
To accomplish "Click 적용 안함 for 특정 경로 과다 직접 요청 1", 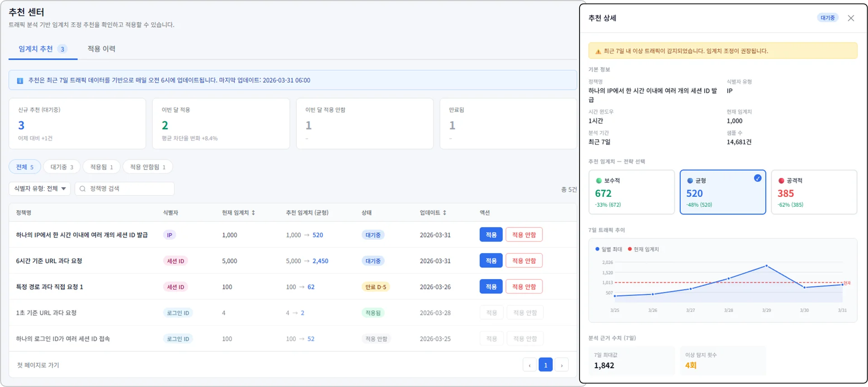I will click(x=524, y=287).
